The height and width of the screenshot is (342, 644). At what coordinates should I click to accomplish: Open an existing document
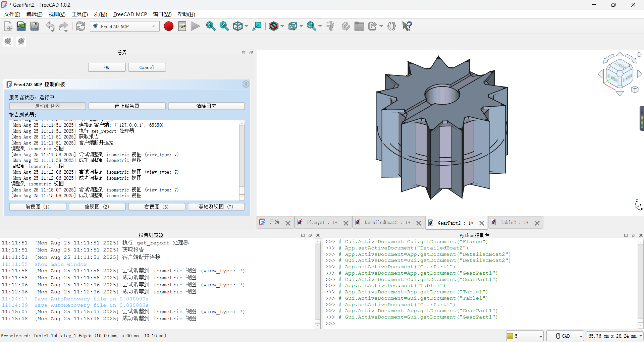(21, 26)
